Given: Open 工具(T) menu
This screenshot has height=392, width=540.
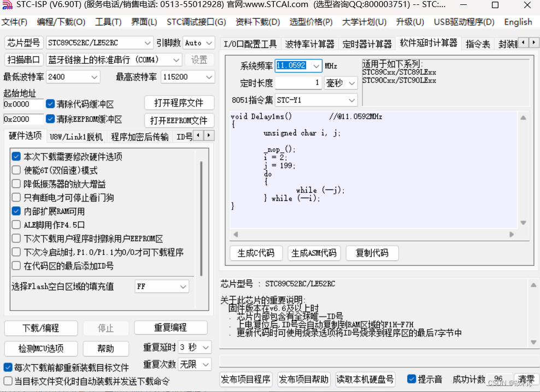Looking at the screenshot, I should pyautogui.click(x=108, y=22).
